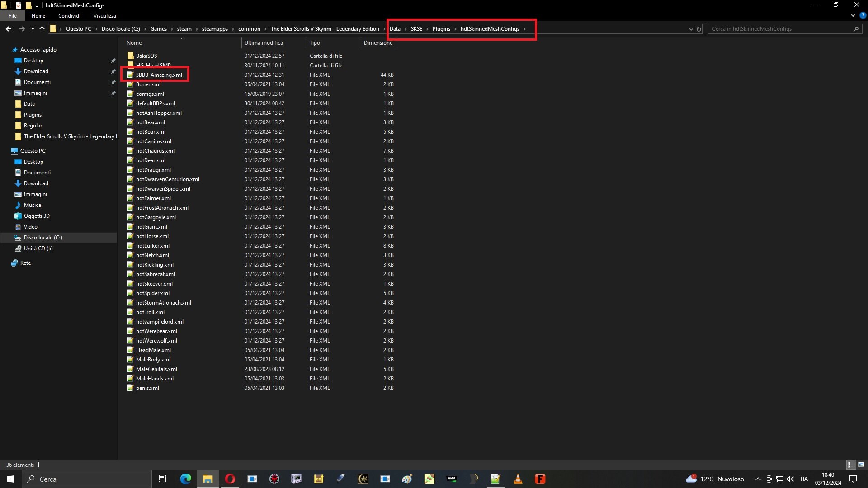868x488 pixels.
Task: Show hidden system tray icons
Action: pyautogui.click(x=758, y=479)
